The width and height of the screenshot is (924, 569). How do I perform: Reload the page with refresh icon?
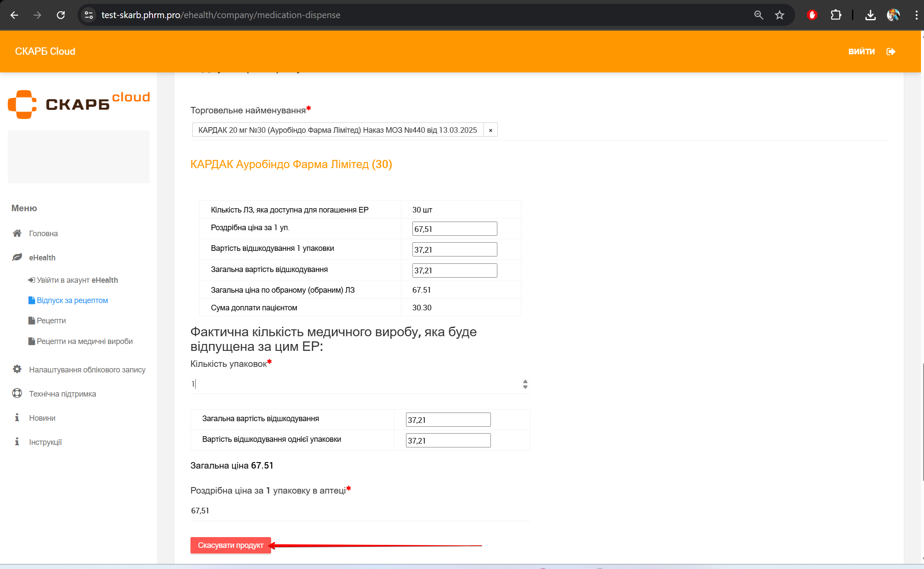pos(61,15)
